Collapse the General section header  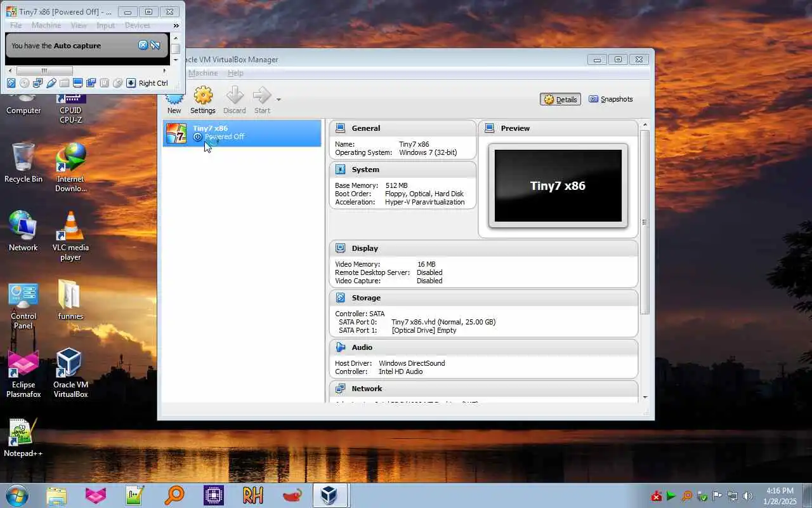pos(403,128)
